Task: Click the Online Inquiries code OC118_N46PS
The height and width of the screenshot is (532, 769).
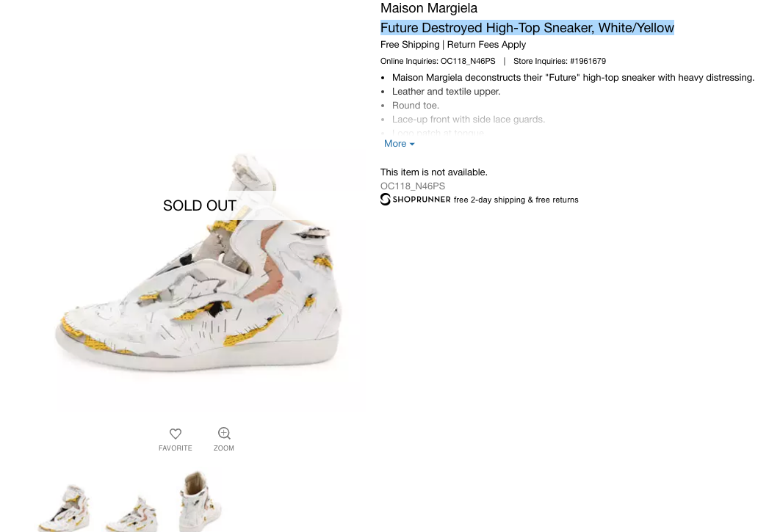Action: point(468,61)
